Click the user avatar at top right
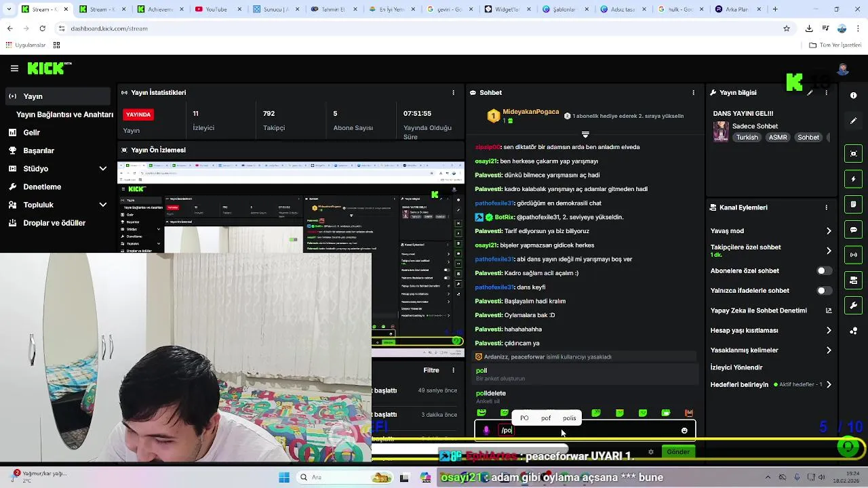 [x=843, y=69]
